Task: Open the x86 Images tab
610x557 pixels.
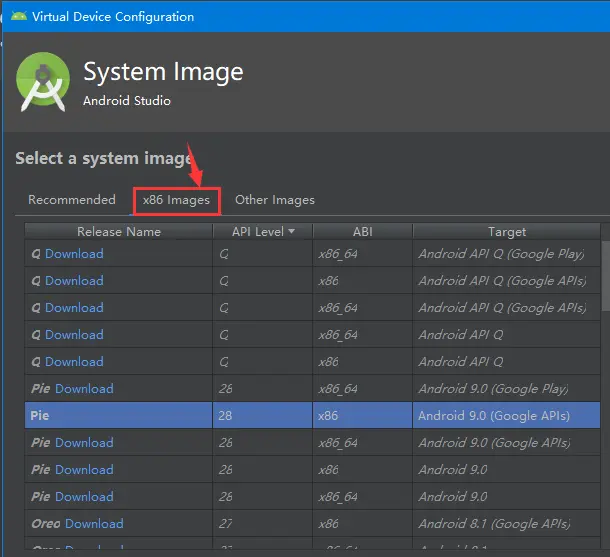Action: click(x=176, y=200)
